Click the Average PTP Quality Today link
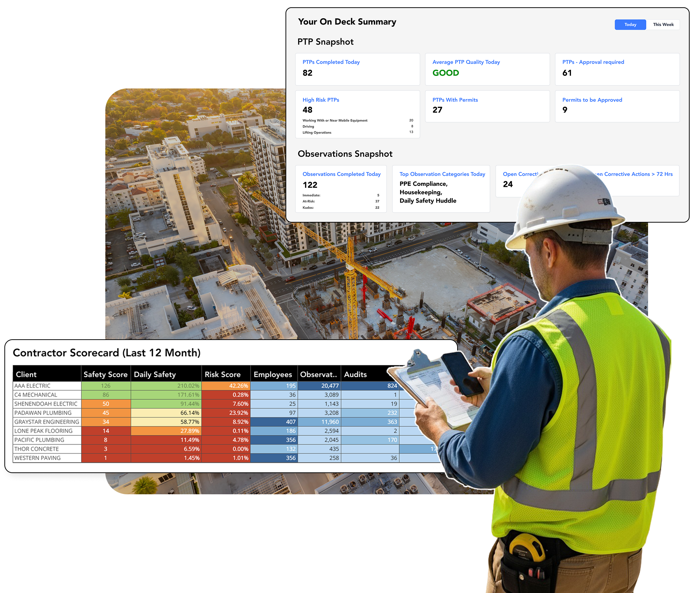The width and height of the screenshot is (700, 593). tap(466, 62)
